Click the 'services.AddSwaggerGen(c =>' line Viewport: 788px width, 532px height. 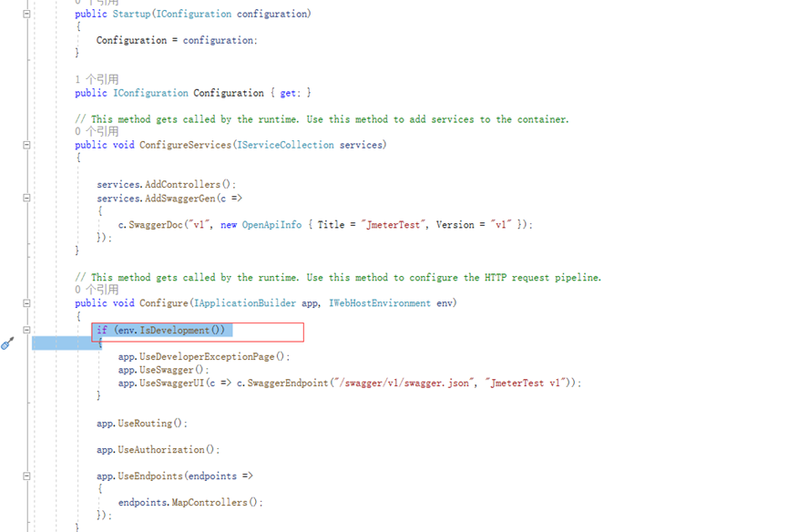pos(169,198)
